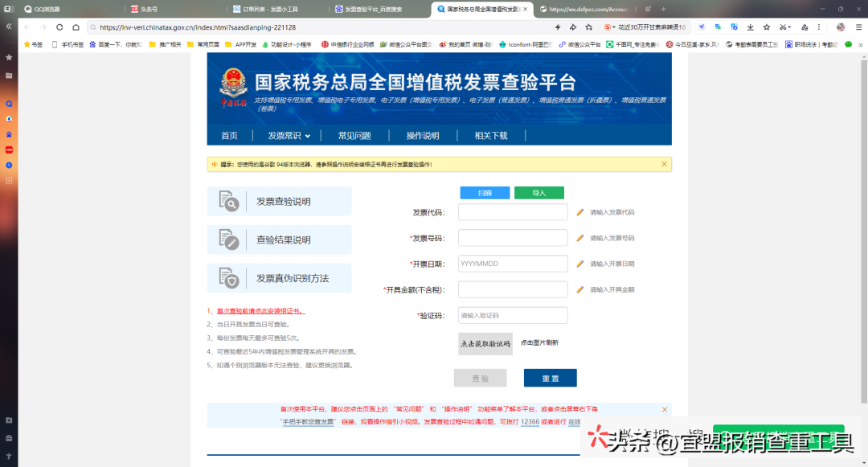Close the first-use tips banner at bottom

pos(665,409)
